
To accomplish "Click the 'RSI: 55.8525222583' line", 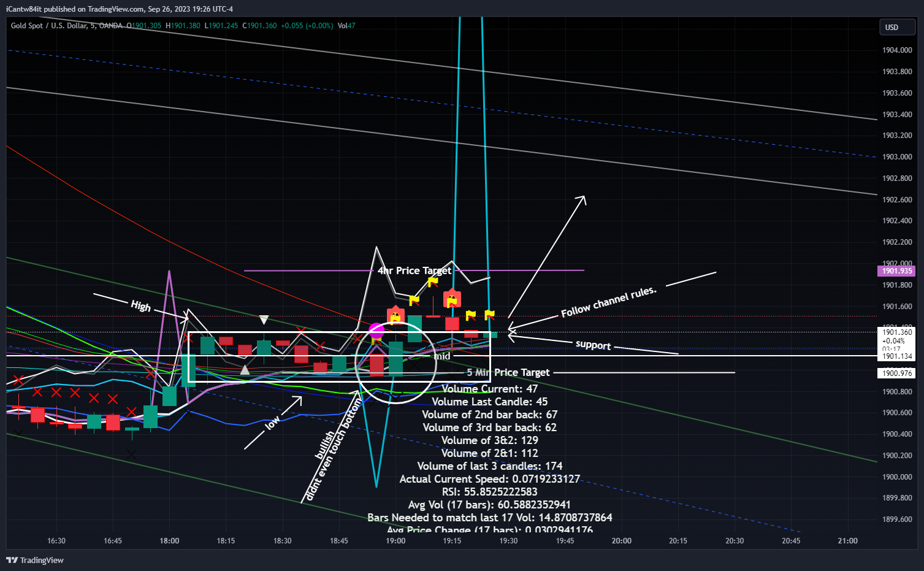I will (x=489, y=492).
